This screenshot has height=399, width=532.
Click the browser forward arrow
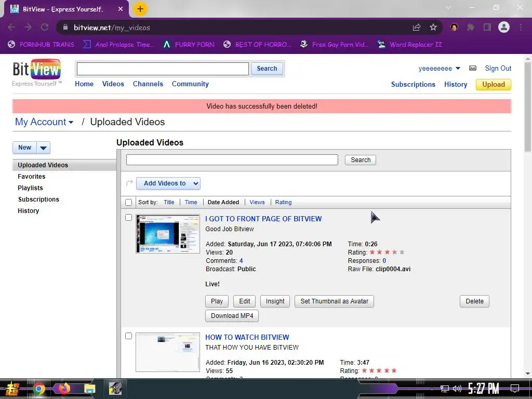[28, 28]
